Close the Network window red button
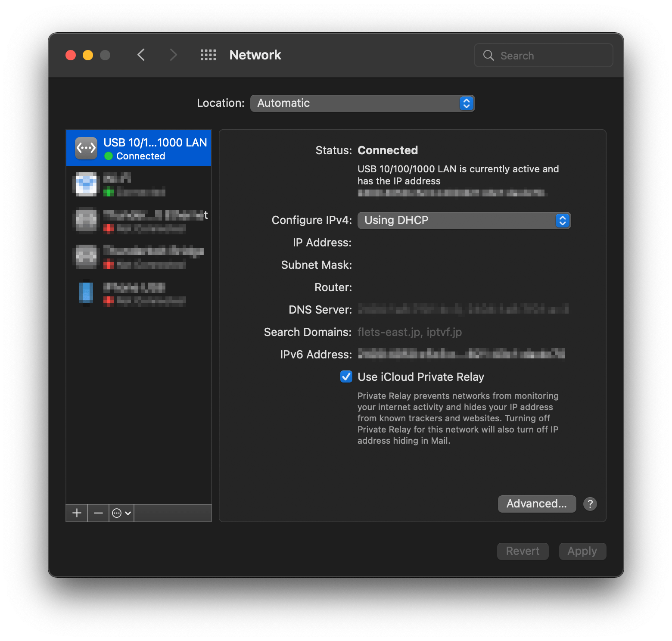672x641 pixels. (x=71, y=55)
